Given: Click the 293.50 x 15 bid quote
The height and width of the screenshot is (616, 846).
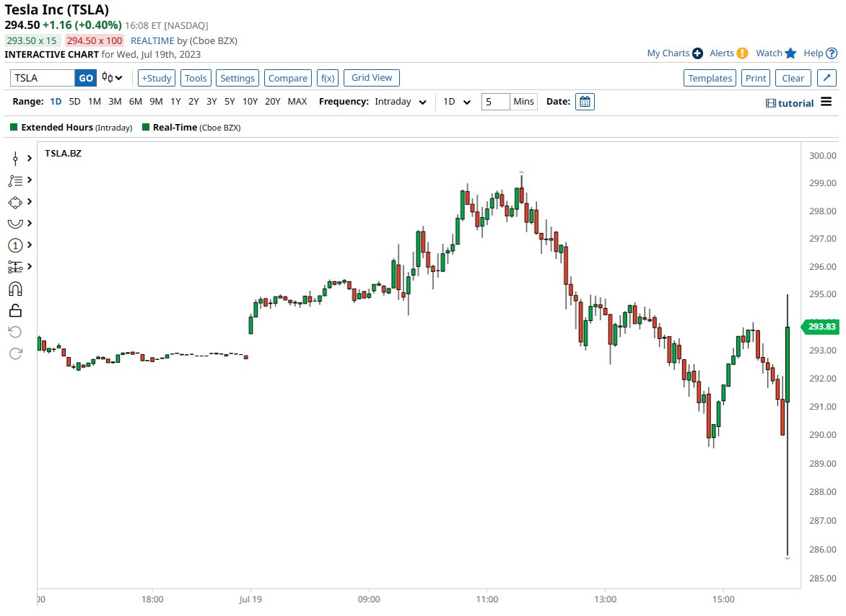Looking at the screenshot, I should point(32,40).
